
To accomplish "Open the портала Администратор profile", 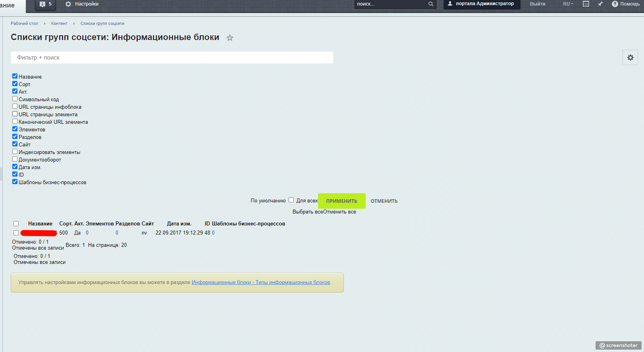I will tap(481, 4).
